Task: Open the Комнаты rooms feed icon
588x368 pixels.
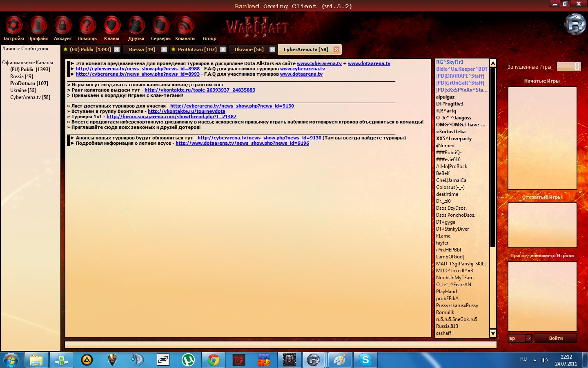Action: (x=185, y=25)
